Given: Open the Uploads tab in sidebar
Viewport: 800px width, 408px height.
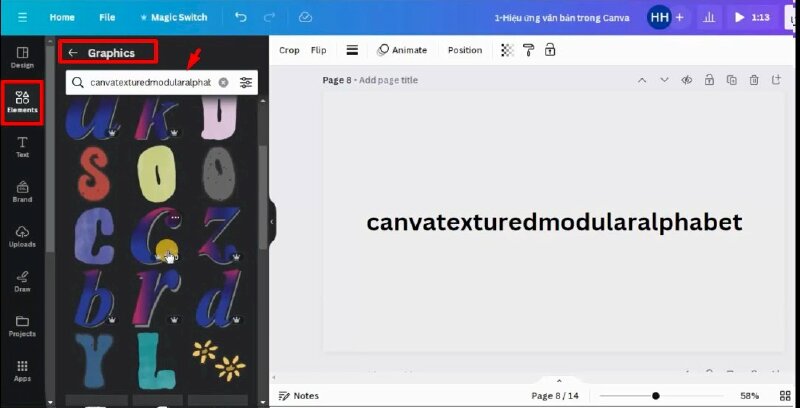Looking at the screenshot, I should [22, 237].
